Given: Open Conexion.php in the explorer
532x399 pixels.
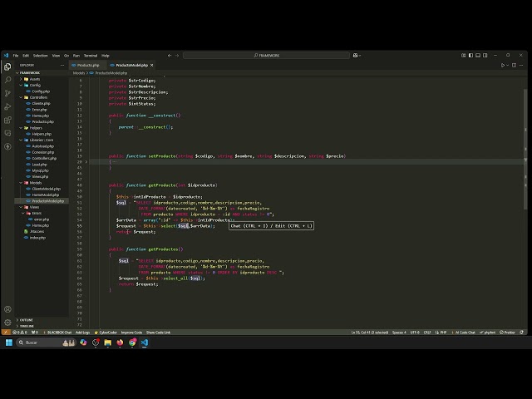Looking at the screenshot, I should [x=42, y=152].
